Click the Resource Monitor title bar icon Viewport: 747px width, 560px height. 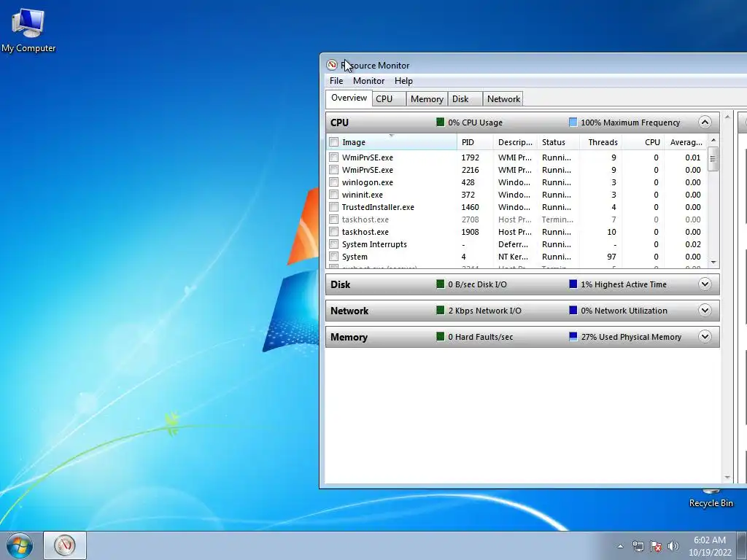point(332,65)
